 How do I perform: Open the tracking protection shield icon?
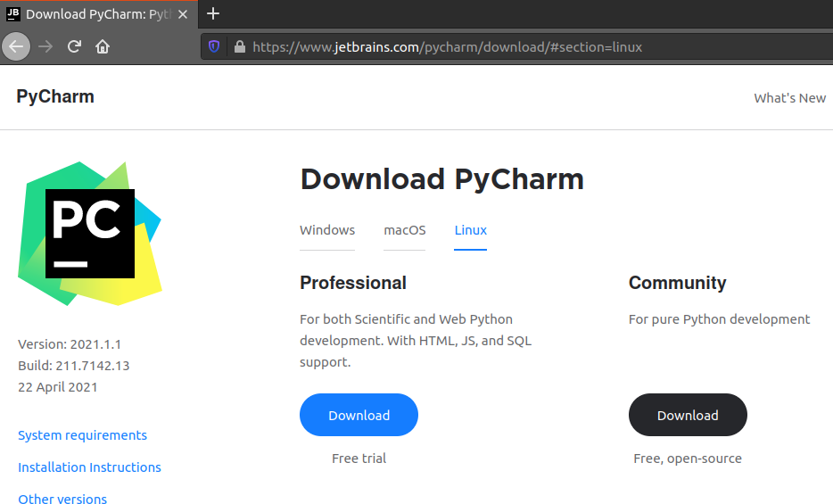(214, 46)
